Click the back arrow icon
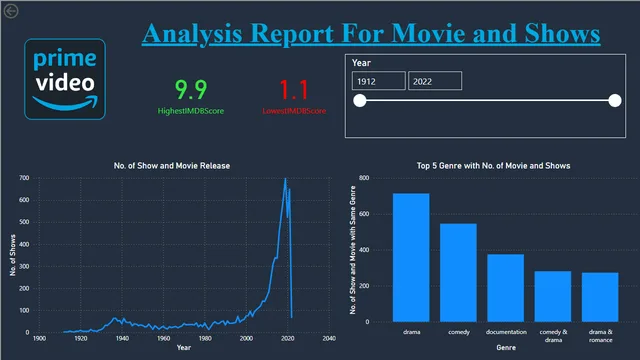The image size is (640, 360). pyautogui.click(x=11, y=11)
